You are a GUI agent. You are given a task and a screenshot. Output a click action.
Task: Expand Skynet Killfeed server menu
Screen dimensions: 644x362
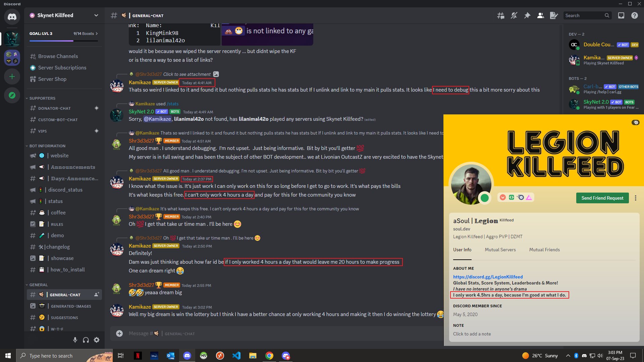coord(96,15)
